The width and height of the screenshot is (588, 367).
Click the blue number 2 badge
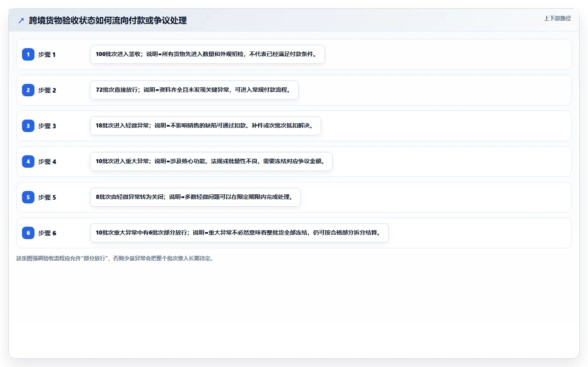[x=28, y=90]
